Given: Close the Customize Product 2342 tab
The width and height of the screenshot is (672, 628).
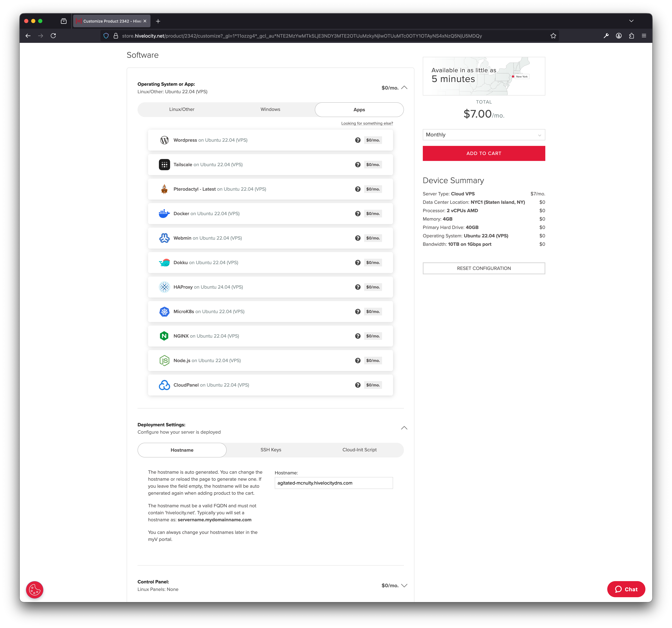Looking at the screenshot, I should coord(145,21).
